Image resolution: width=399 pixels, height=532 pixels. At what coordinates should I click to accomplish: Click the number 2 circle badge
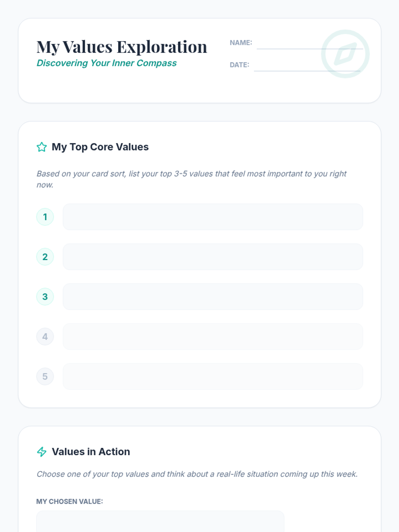pyautogui.click(x=45, y=257)
